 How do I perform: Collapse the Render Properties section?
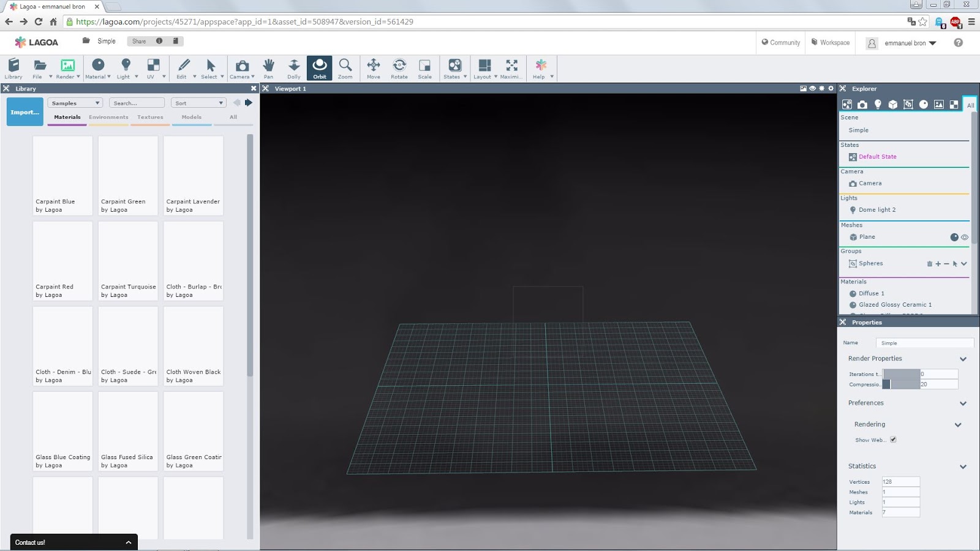pyautogui.click(x=963, y=359)
